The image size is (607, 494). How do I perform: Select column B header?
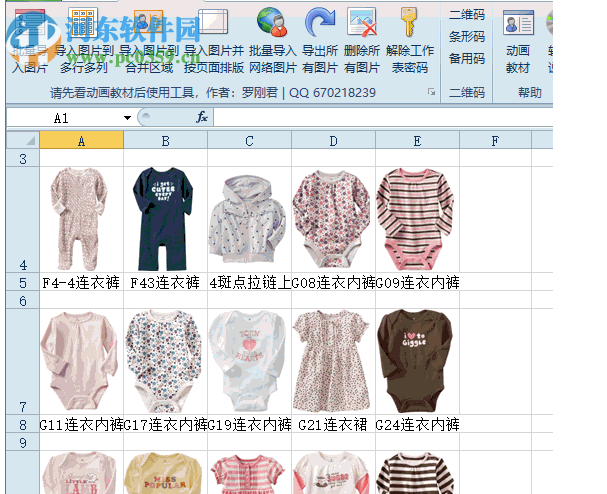click(x=165, y=141)
